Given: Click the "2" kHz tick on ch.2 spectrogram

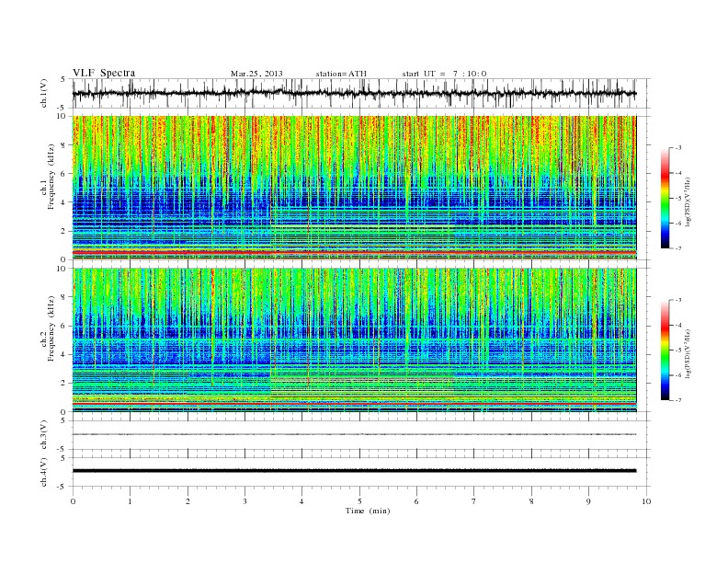Looking at the screenshot, I should point(64,384).
